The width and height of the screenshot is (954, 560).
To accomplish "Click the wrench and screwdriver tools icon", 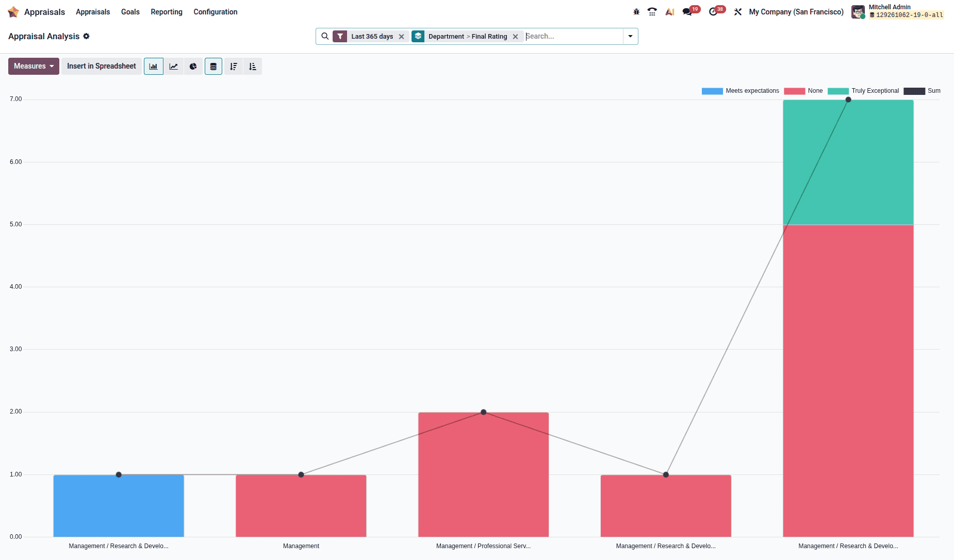I will (738, 12).
